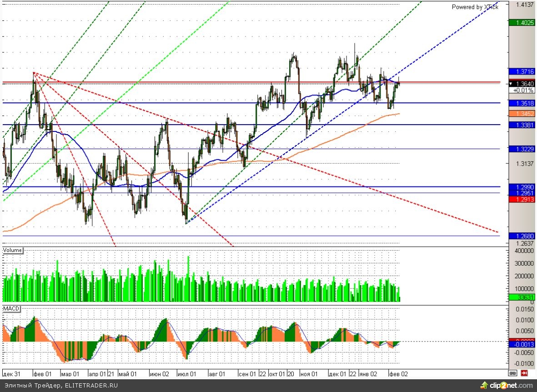Screen dimensions: 537x392
Task: Select the blue 1.2990 level label
Action: [x=522, y=187]
